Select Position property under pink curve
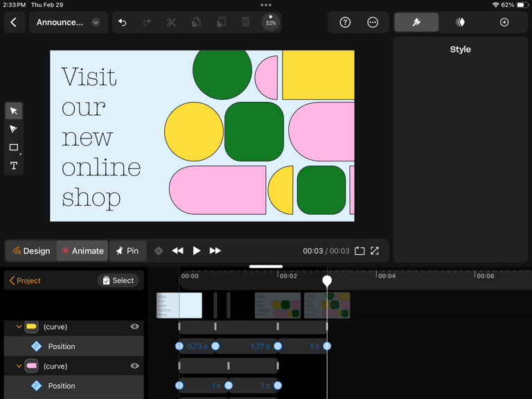Viewport: 532px width, 399px height. point(74,386)
